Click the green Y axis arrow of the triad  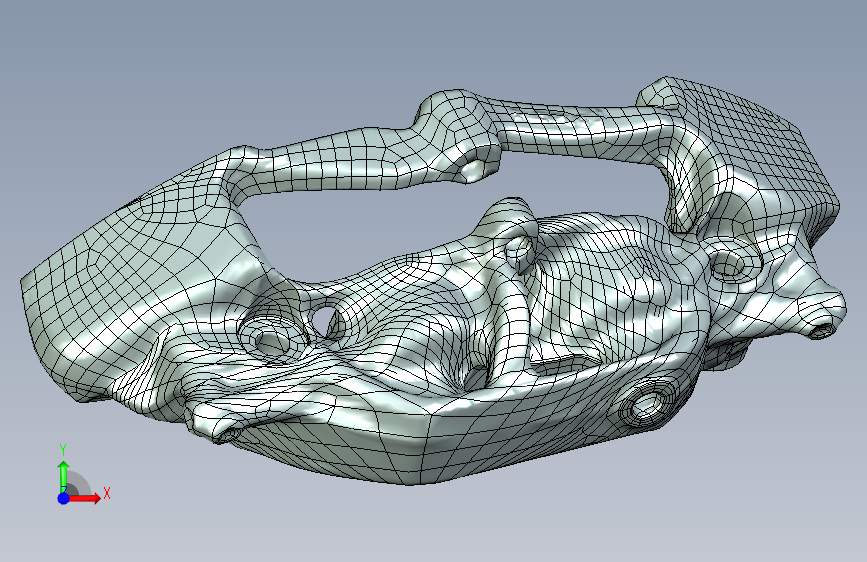click(x=63, y=476)
